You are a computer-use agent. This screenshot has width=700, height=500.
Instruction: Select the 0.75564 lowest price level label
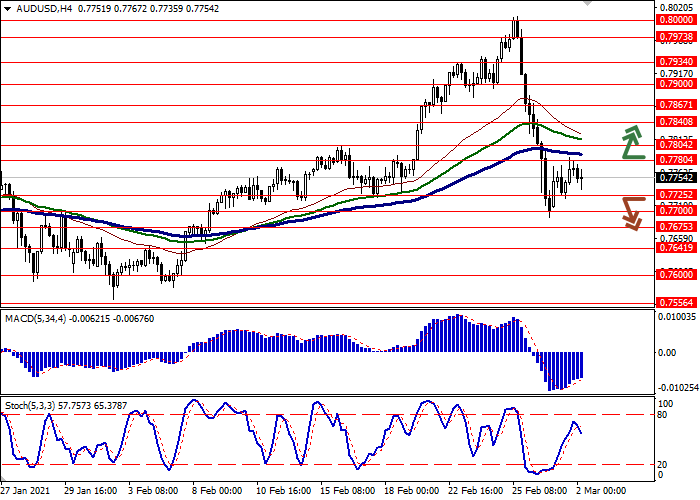point(676,303)
